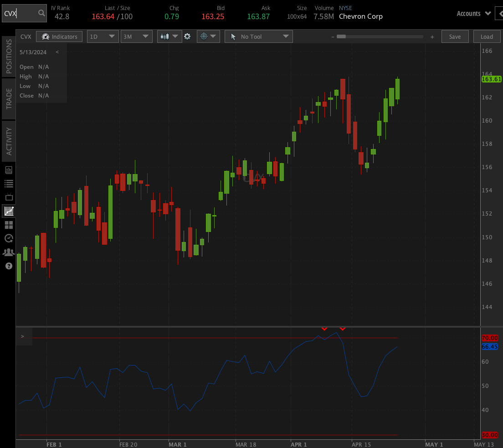
Task: Open the TV media icon in sidebar
Action: (9, 197)
